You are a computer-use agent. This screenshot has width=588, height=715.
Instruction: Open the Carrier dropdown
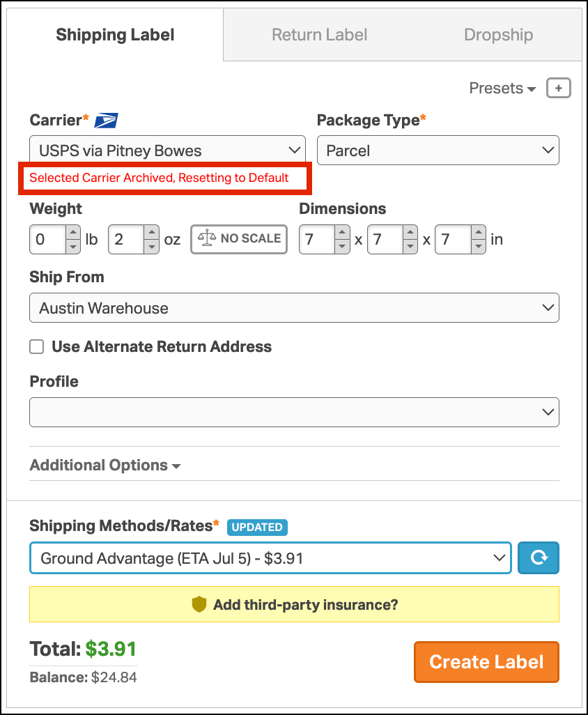pyautogui.click(x=167, y=151)
